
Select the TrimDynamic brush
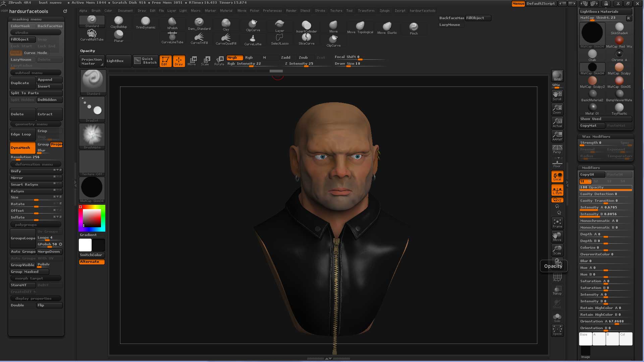coord(146,23)
